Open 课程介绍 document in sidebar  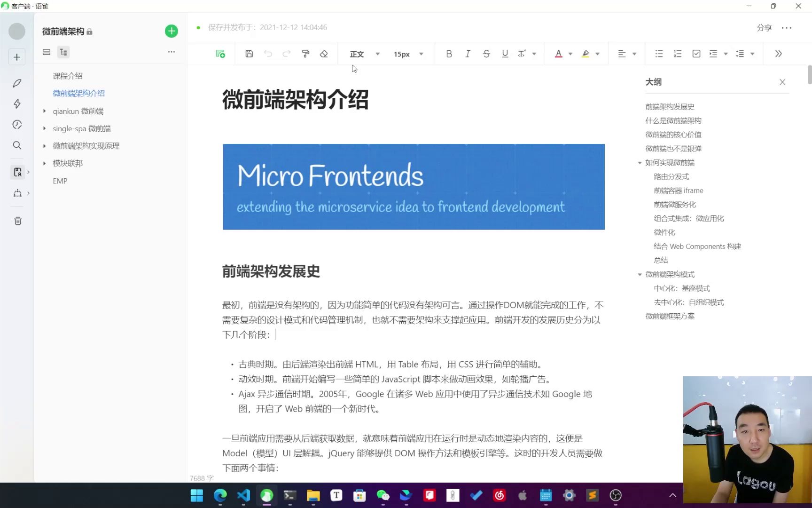pos(68,76)
